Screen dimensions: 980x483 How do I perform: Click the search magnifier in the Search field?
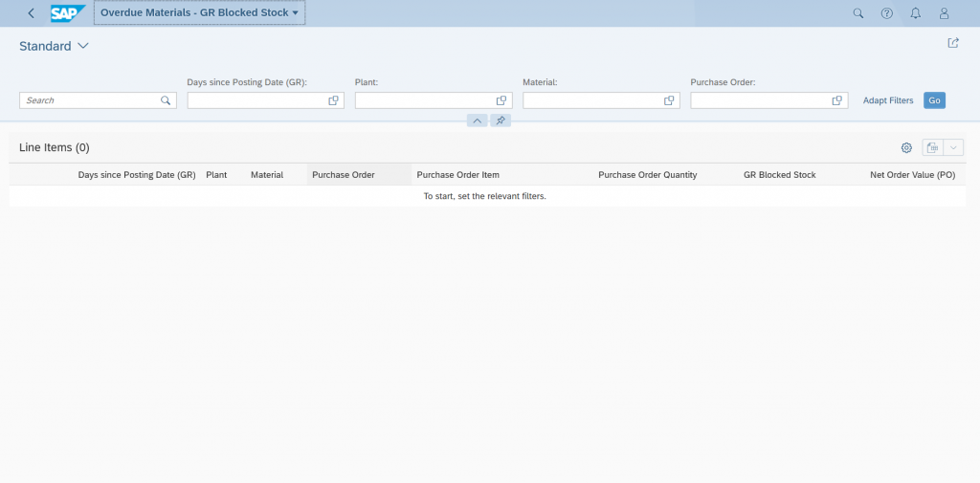(x=166, y=100)
